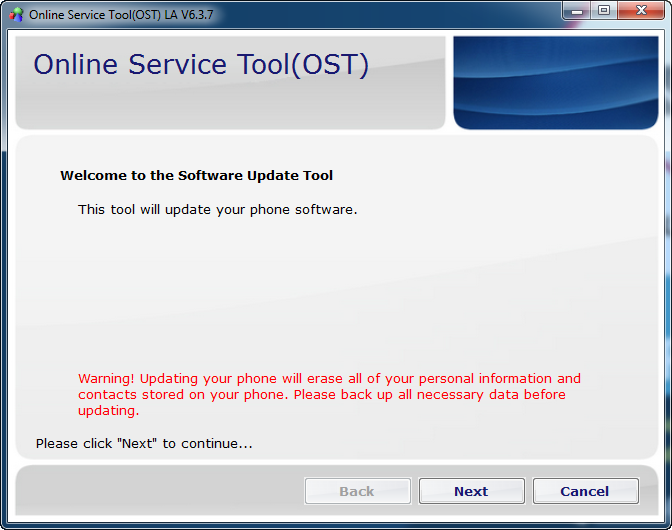Click 'Please click "Next" to continue...' text
Screen dimensions: 672x530
point(144,443)
